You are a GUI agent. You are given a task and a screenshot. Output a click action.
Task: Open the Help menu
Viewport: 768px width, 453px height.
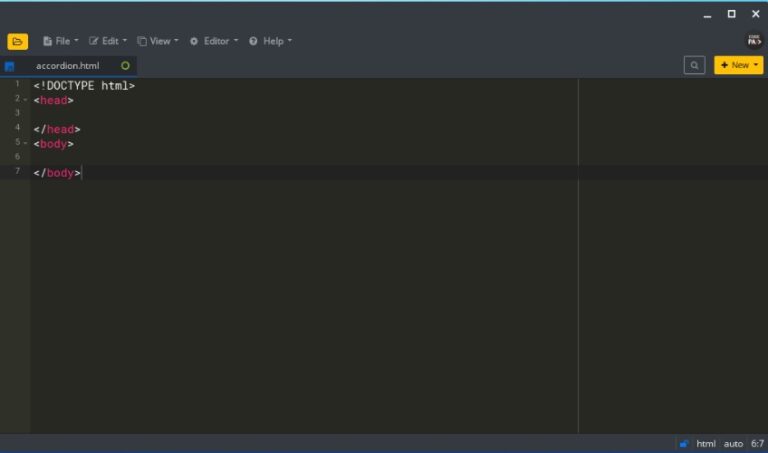coord(270,41)
